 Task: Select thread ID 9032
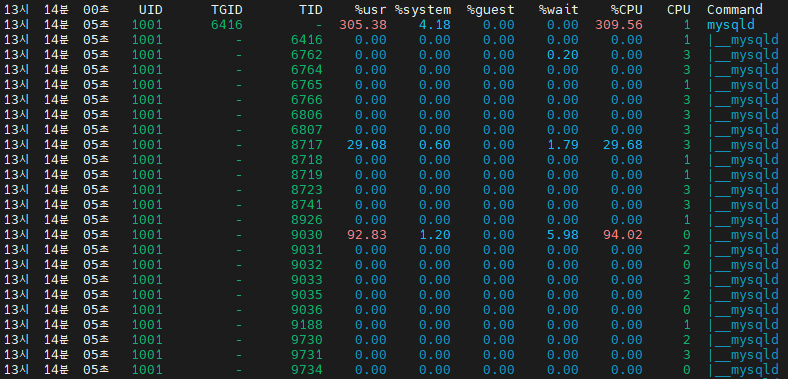pyautogui.click(x=307, y=265)
